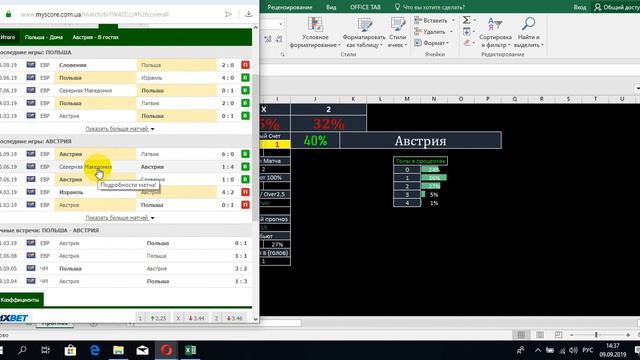The width and height of the screenshot is (640, 360).
Task: Click the AutoSum sigma icon
Action: tap(467, 20)
